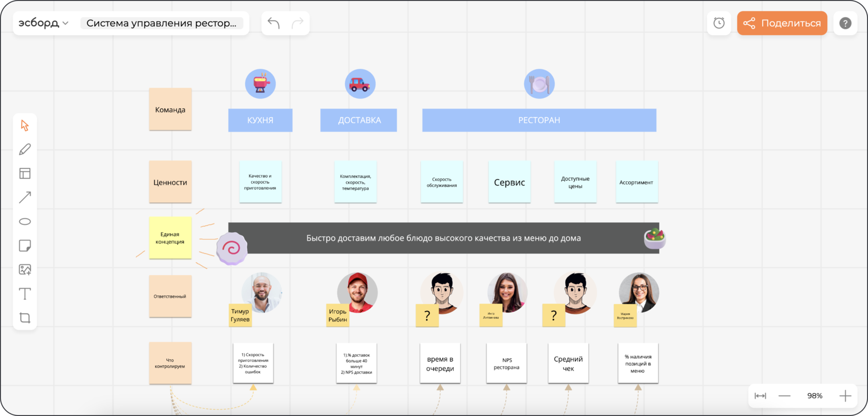
Task: Redo the last action
Action: pyautogui.click(x=298, y=23)
